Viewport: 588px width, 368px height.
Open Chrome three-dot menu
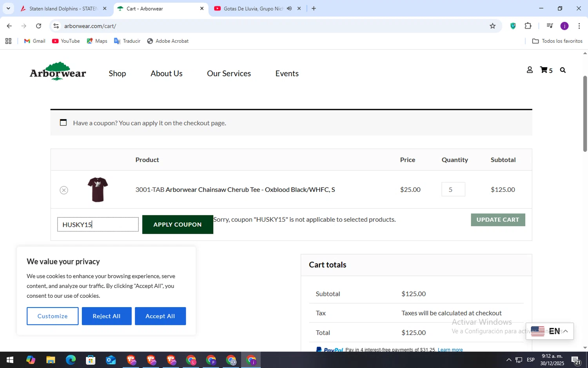click(x=579, y=26)
